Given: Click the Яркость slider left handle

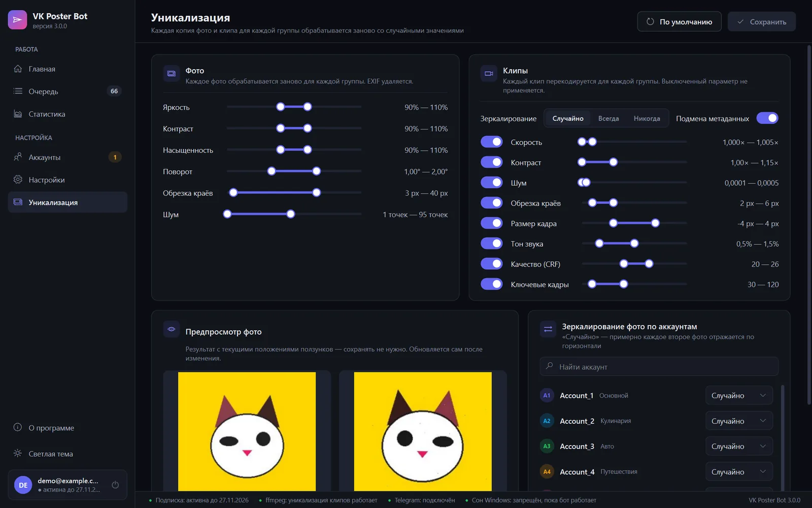Looking at the screenshot, I should 281,107.
